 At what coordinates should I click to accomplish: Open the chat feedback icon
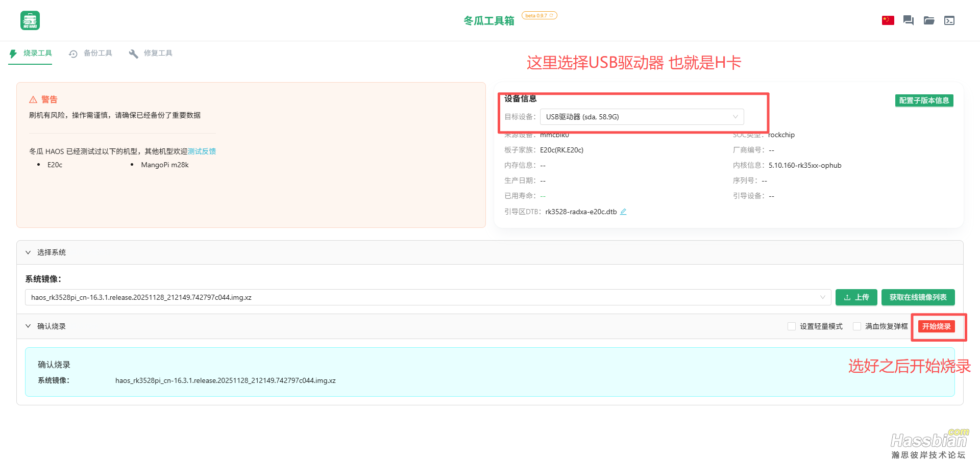908,20
